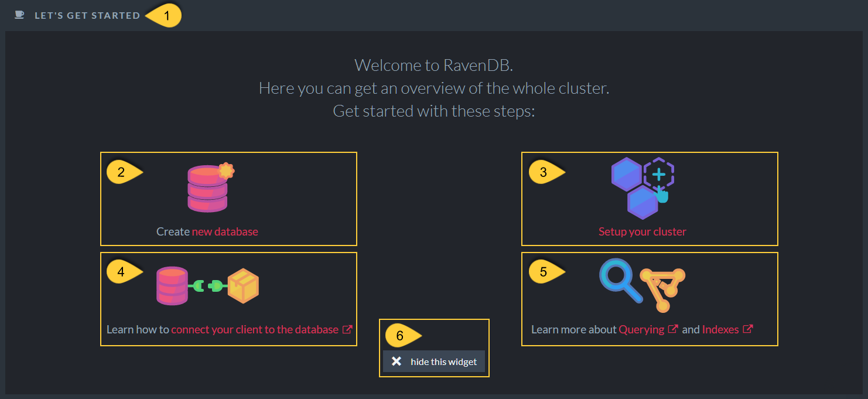Click the LET'S GET STARTED header title
Image resolution: width=868 pixels, height=399 pixels.
point(87,16)
